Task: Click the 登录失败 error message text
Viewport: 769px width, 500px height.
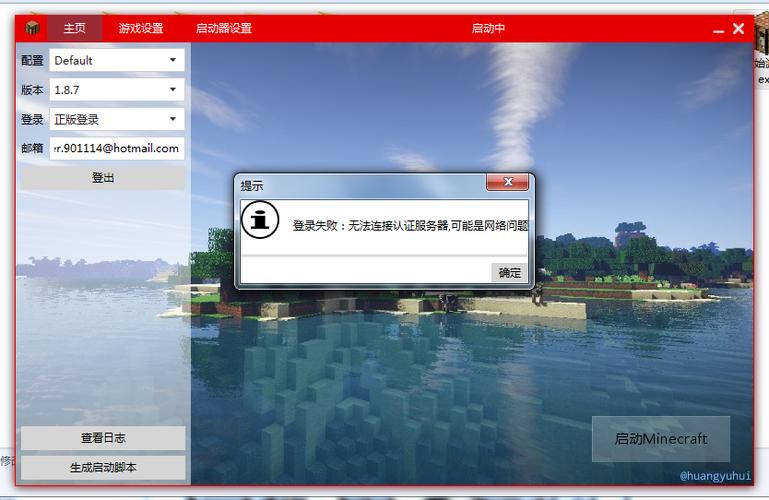Action: (410, 225)
